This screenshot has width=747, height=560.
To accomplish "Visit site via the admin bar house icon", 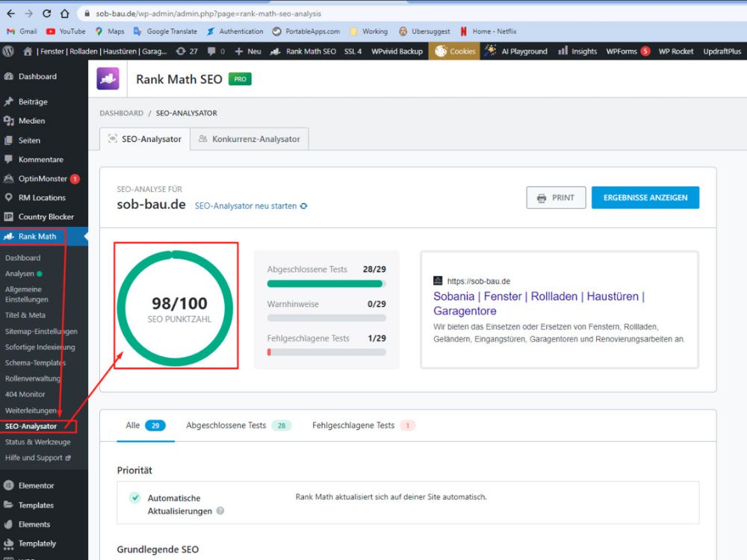I will click(28, 51).
